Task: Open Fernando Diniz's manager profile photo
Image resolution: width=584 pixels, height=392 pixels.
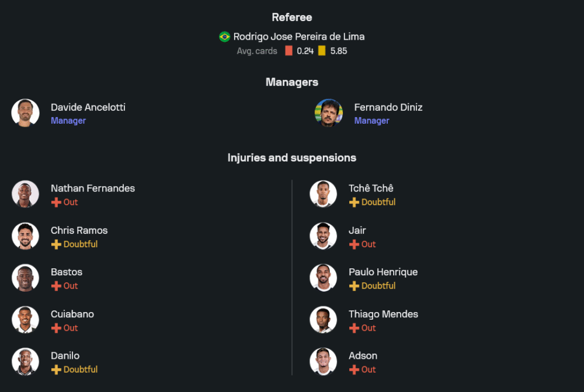Action: tap(329, 113)
